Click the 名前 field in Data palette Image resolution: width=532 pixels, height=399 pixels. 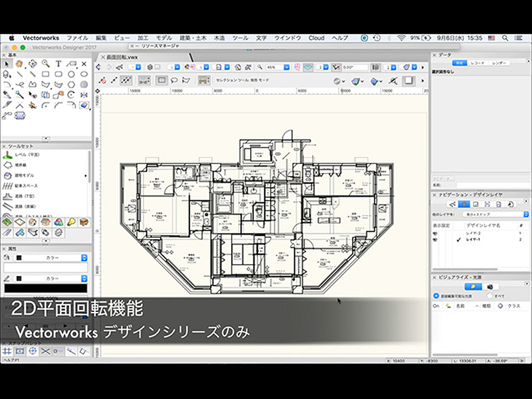(493, 185)
